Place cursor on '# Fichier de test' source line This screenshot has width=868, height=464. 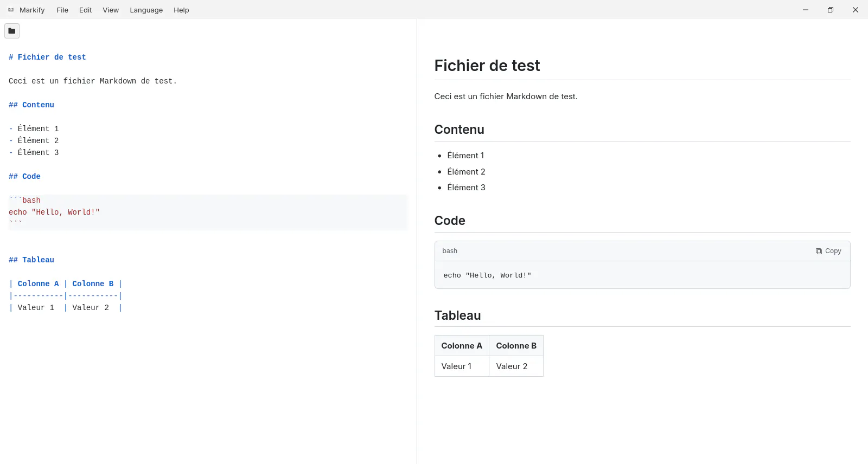coord(47,57)
